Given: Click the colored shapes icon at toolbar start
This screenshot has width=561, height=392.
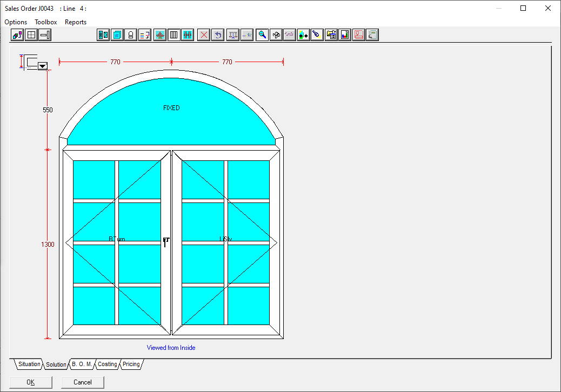Looking at the screenshot, I should point(17,35).
